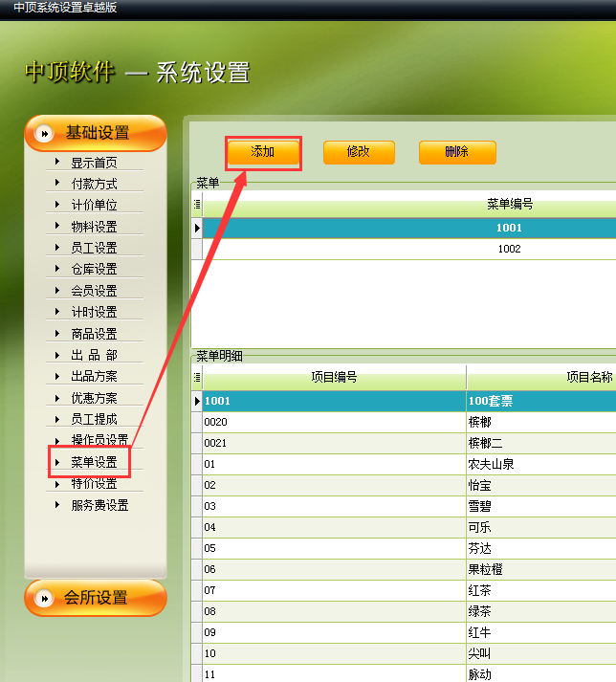The image size is (616, 682).
Task: Select item code 10 row
Action: [x=334, y=653]
